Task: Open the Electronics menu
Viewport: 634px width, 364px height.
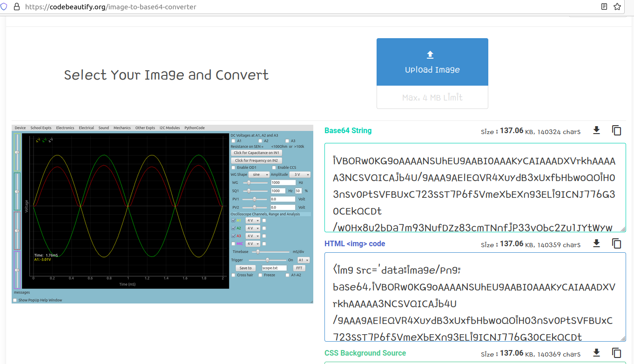Action: (x=65, y=128)
